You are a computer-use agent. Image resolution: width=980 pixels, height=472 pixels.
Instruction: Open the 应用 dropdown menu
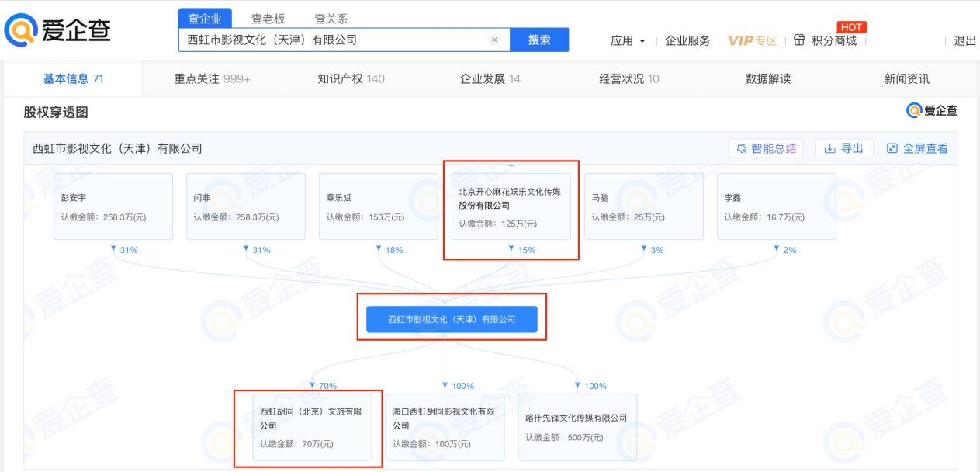point(629,41)
